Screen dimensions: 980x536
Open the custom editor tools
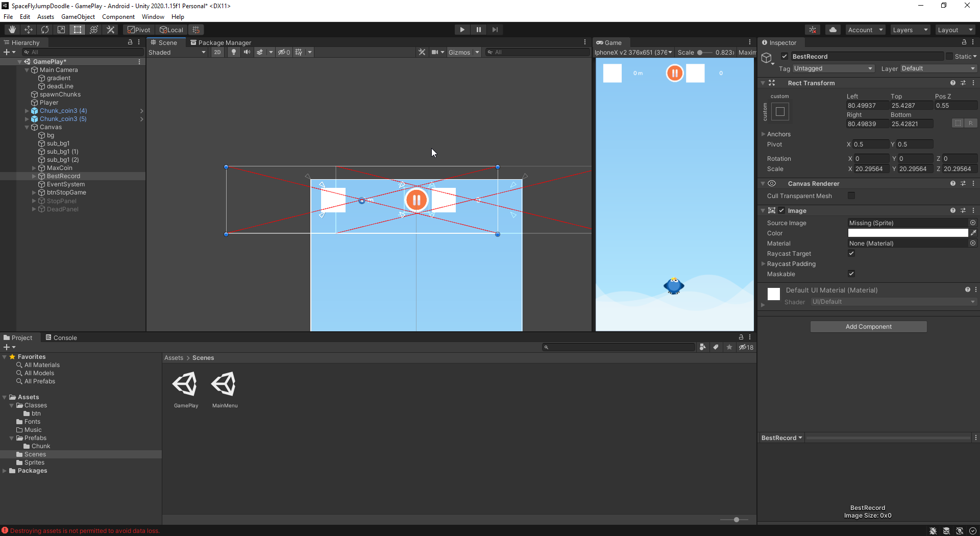pyautogui.click(x=110, y=30)
